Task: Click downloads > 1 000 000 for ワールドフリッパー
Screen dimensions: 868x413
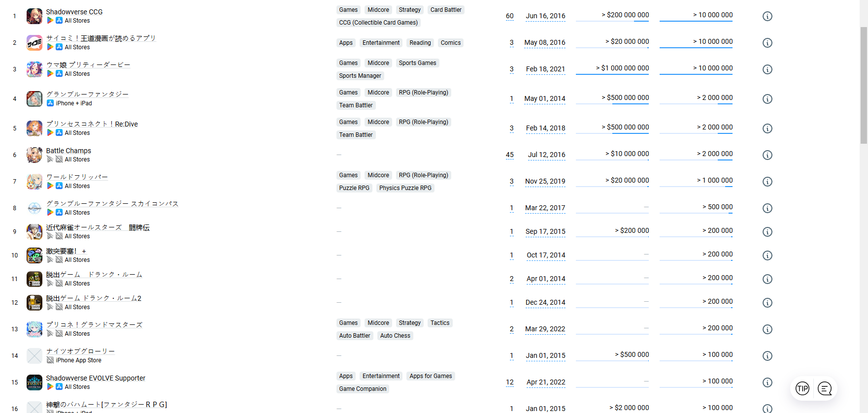Action: 715,181
